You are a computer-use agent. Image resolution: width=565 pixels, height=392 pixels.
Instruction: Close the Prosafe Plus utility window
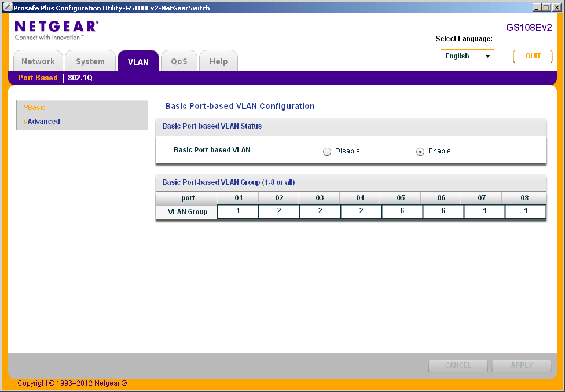point(556,8)
